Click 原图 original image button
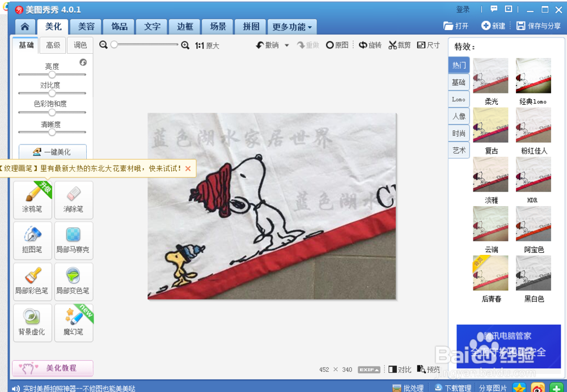Image resolution: width=567 pixels, height=392 pixels. (337, 45)
